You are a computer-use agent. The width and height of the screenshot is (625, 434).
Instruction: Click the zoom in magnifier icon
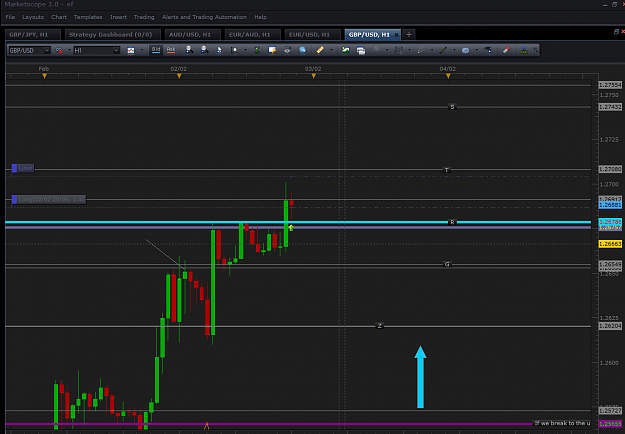(189, 50)
